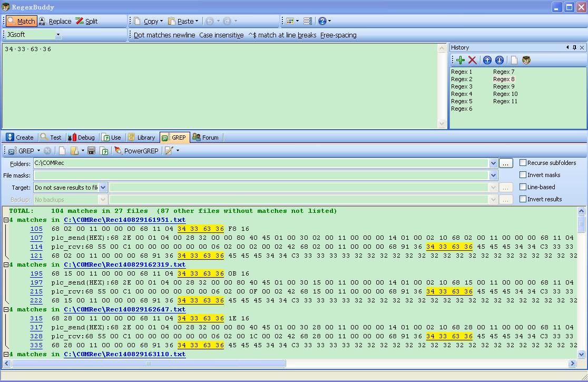Open the Forum tab

tap(205, 138)
